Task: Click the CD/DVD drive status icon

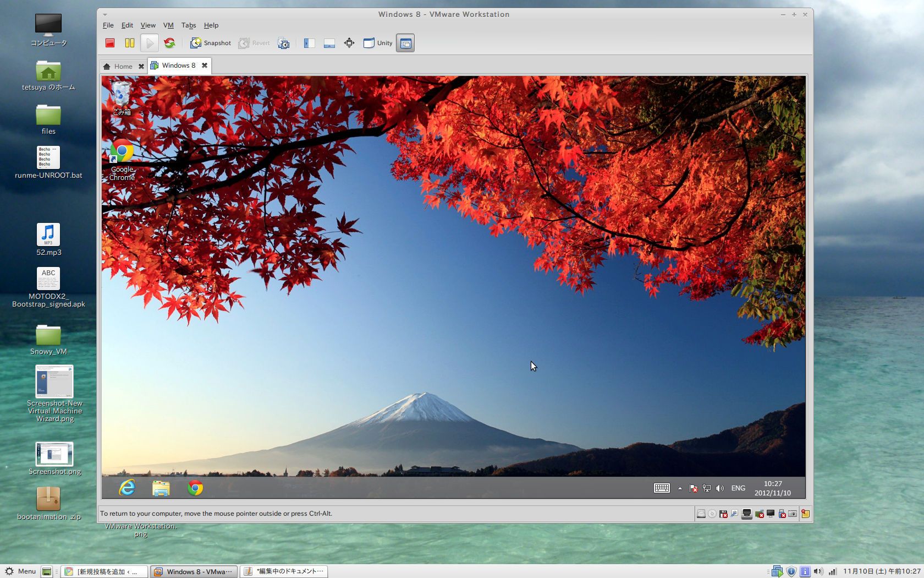Action: (712, 514)
